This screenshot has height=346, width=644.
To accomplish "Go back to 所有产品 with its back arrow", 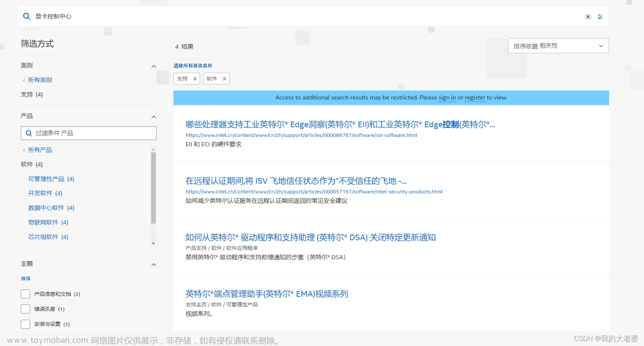I will pos(37,150).
